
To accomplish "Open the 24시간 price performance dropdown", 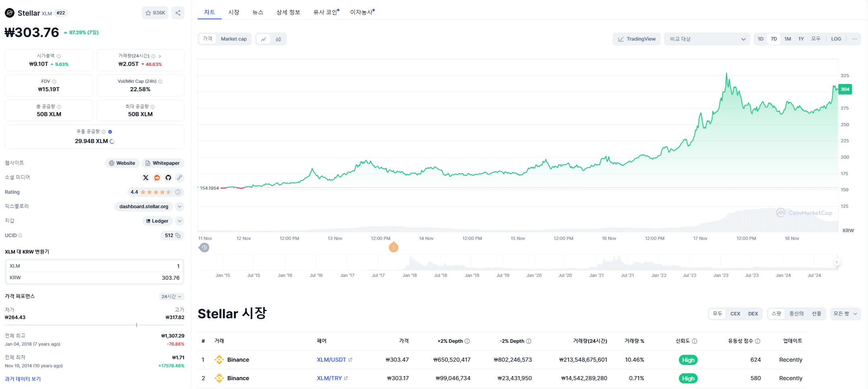I will 172,297.
